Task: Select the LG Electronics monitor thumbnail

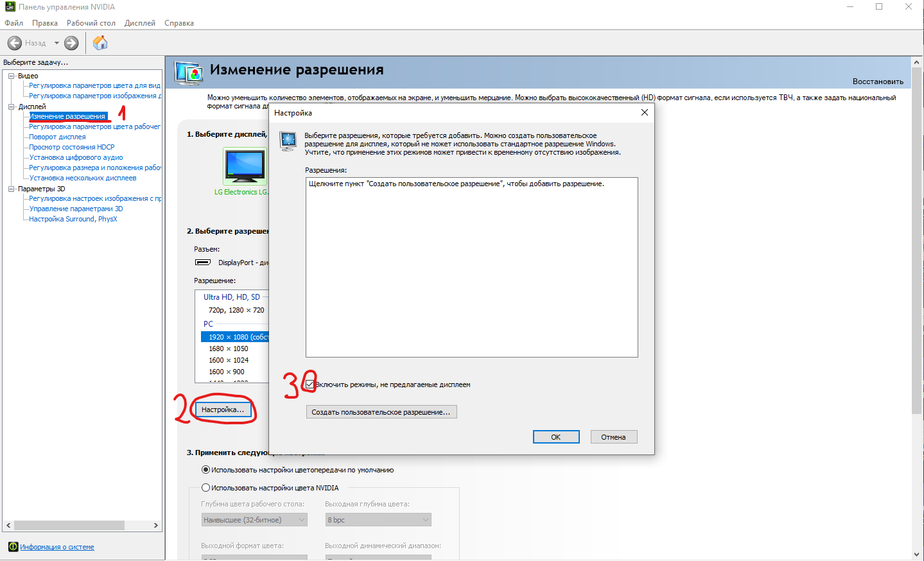Action: click(245, 166)
